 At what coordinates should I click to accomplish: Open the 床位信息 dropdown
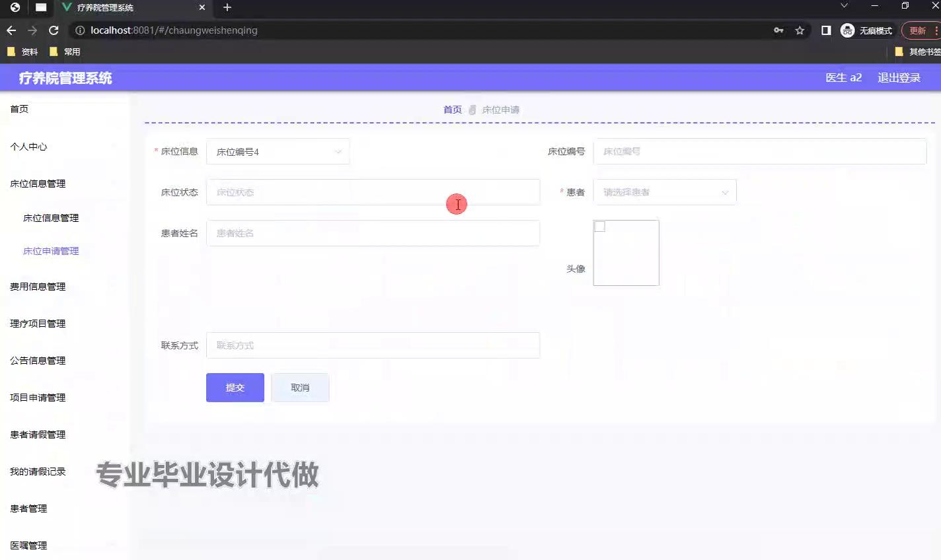pyautogui.click(x=278, y=152)
